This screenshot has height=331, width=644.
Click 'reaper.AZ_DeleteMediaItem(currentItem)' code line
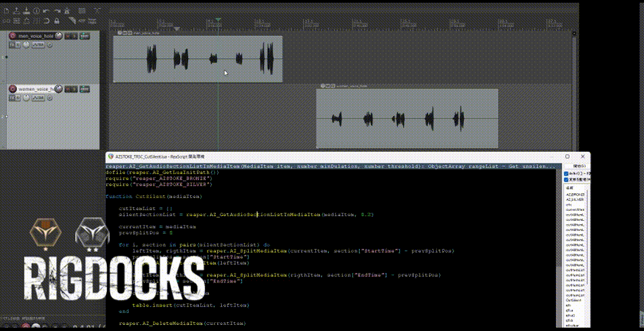pyautogui.click(x=183, y=323)
